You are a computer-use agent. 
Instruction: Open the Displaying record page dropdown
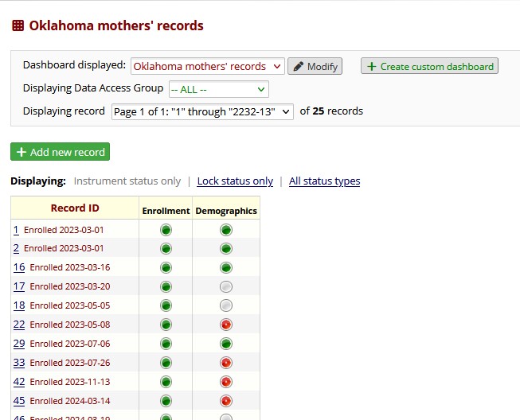(x=202, y=112)
